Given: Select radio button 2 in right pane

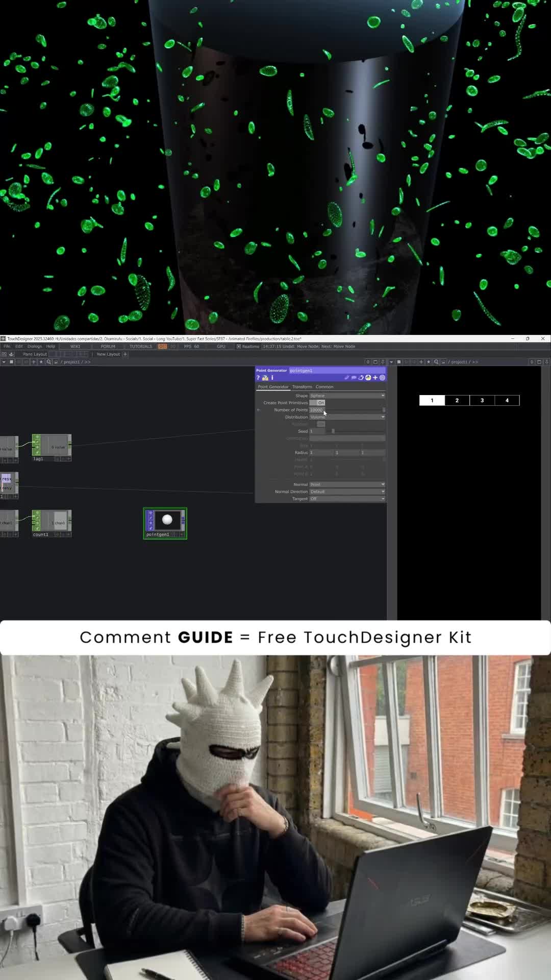Looking at the screenshot, I should [457, 401].
